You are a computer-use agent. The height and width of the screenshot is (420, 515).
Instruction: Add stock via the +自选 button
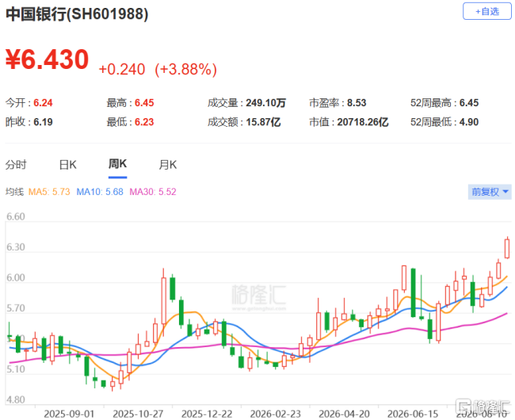tap(486, 12)
